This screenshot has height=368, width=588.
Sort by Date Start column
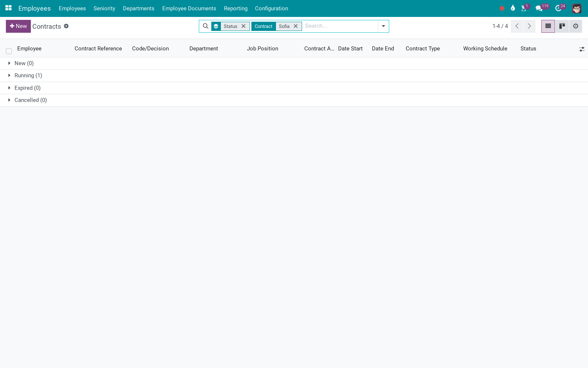[x=350, y=48]
